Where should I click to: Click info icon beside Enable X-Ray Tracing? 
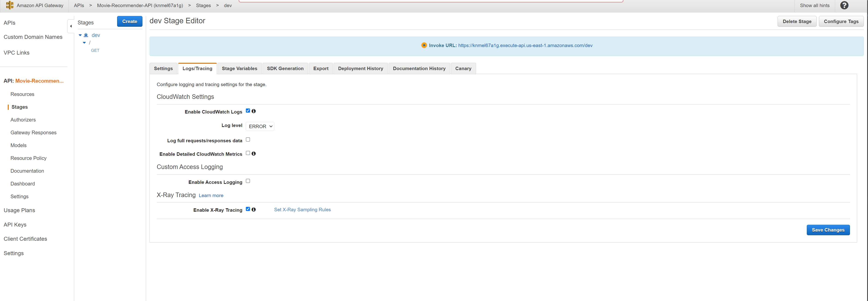[254, 209]
